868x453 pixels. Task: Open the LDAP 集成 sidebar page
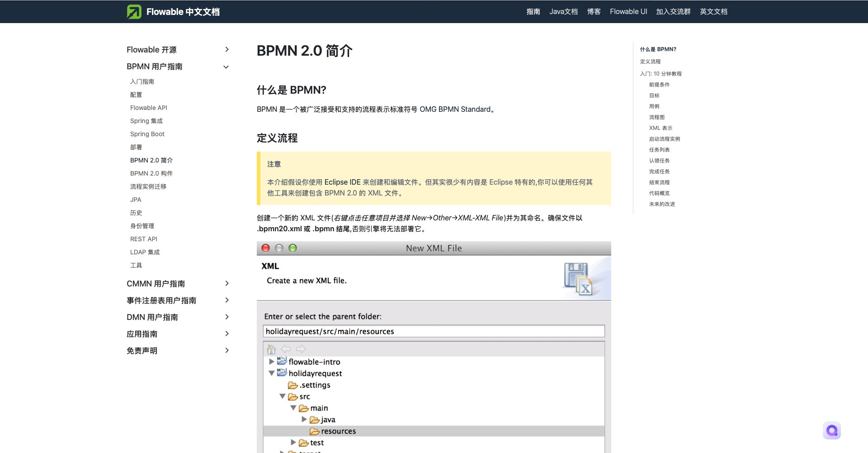pos(145,252)
